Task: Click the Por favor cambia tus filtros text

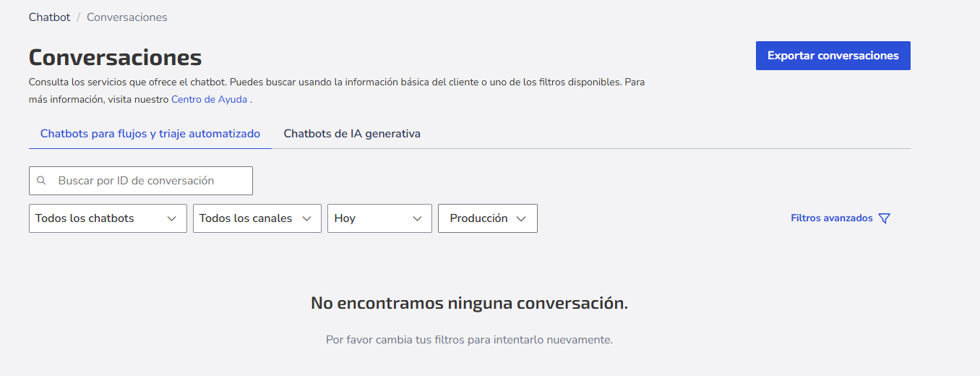Action: point(469,339)
